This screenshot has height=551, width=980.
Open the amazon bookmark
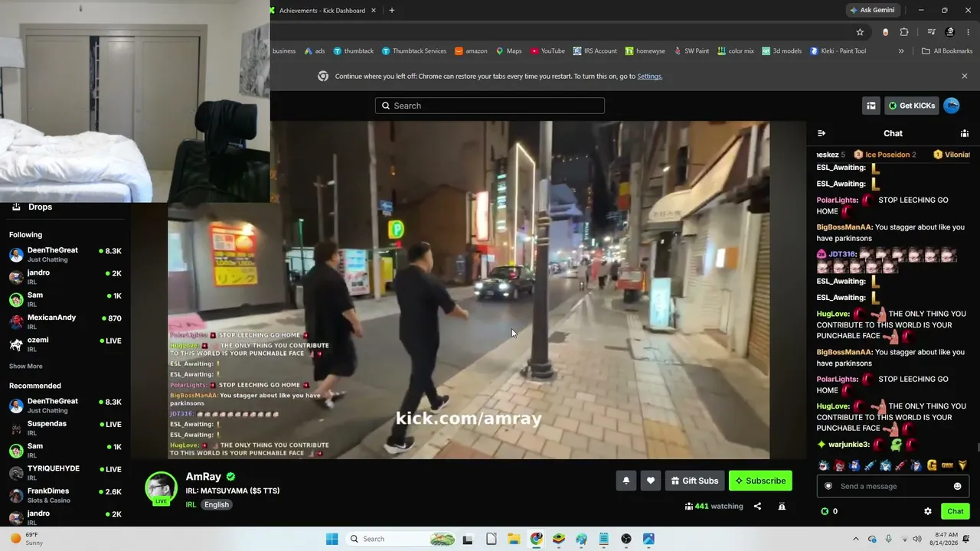click(471, 51)
